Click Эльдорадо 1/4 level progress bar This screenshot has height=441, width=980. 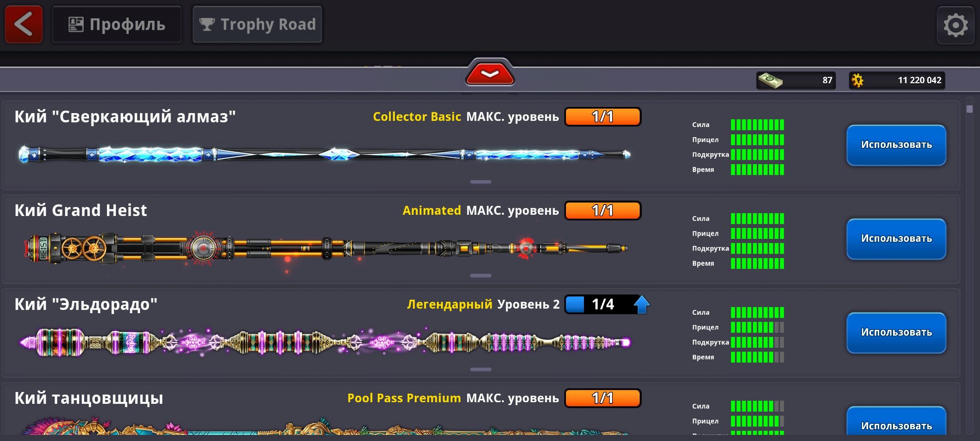(603, 304)
